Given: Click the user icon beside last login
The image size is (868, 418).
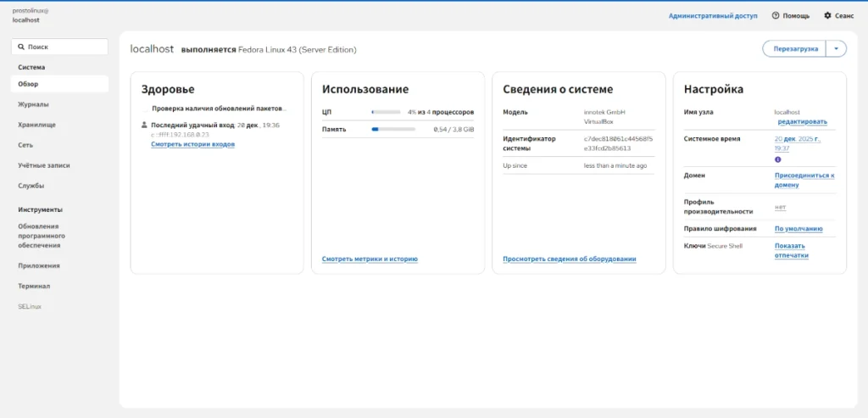Looking at the screenshot, I should click(x=145, y=125).
